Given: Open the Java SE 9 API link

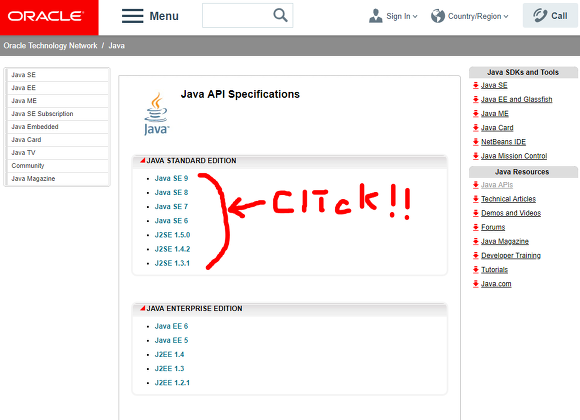Looking at the screenshot, I should (171, 178).
